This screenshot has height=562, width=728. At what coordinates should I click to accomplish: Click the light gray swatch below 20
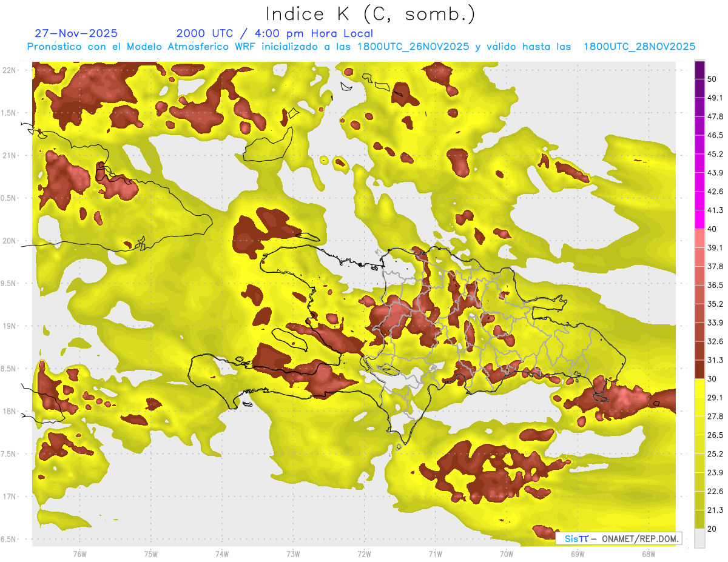point(699,538)
